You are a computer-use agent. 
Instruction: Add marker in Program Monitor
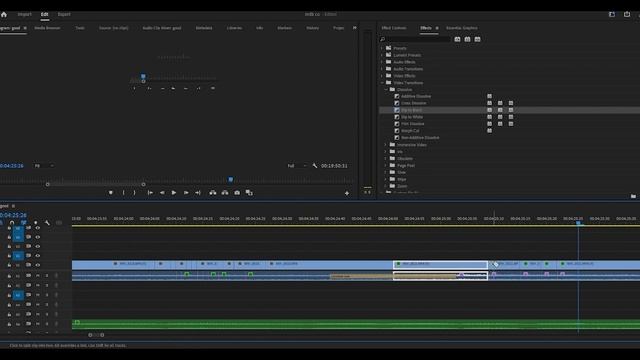click(x=111, y=193)
